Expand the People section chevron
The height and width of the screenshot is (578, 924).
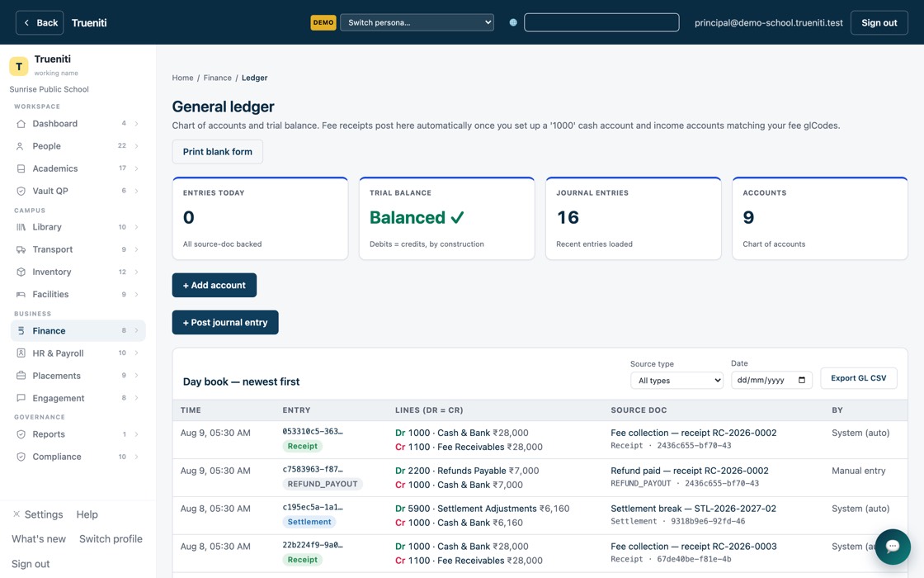coord(136,146)
